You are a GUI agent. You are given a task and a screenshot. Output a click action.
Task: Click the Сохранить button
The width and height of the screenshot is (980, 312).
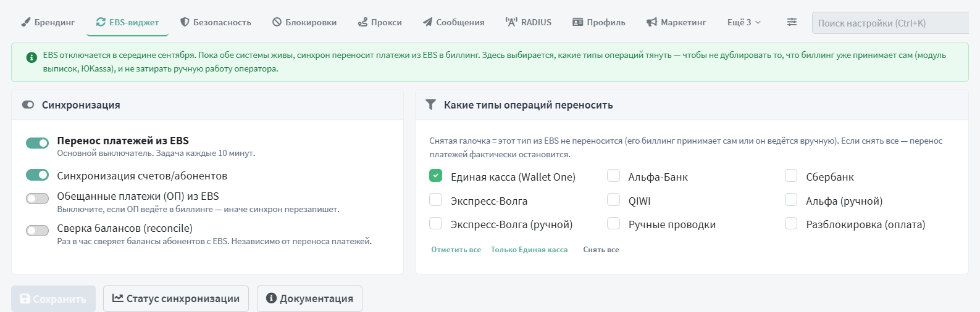tap(54, 299)
